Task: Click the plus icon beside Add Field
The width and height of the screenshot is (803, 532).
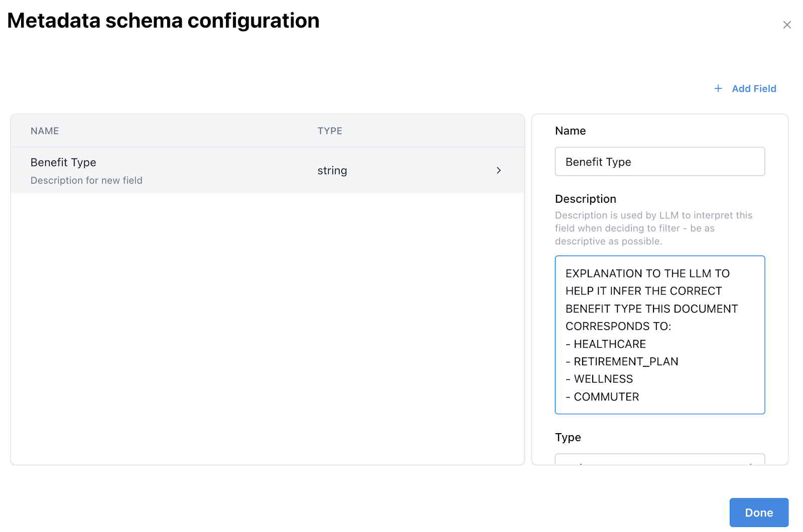Action: (x=718, y=89)
